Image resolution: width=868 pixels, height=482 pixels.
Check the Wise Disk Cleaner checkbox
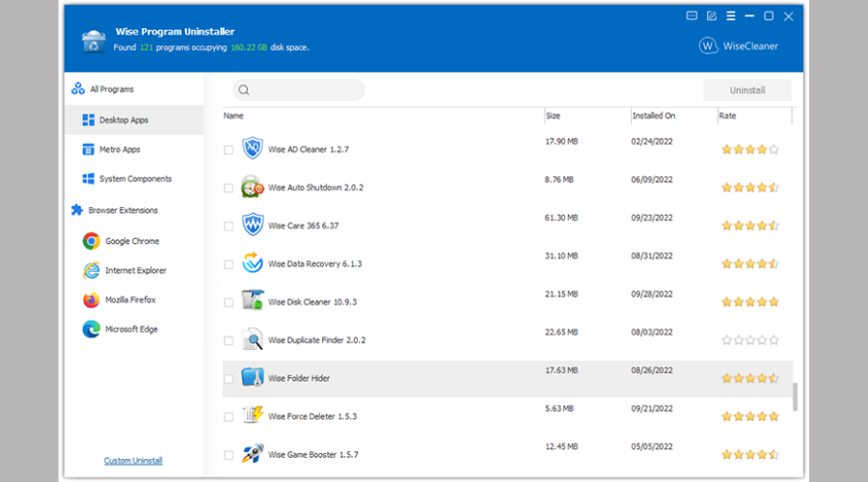click(229, 303)
